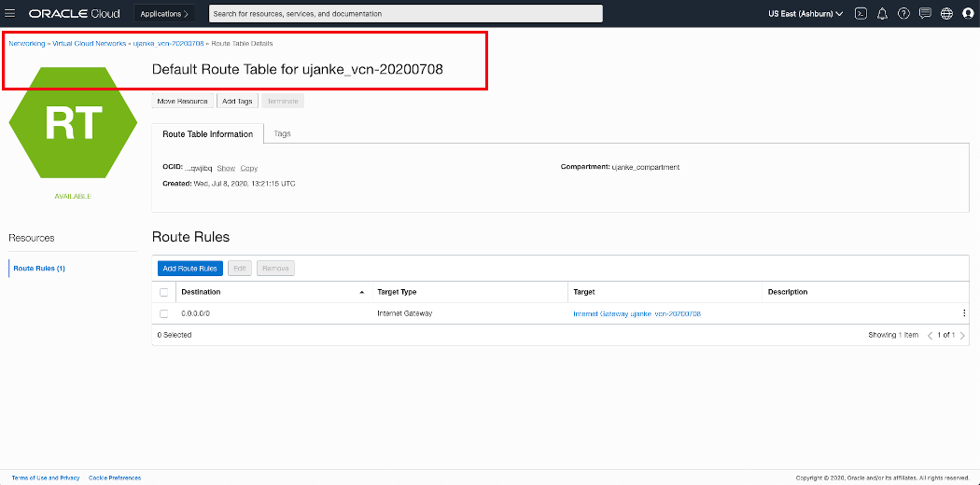Open ujanke_vcn-20200708 breadcrumb link

(168, 44)
